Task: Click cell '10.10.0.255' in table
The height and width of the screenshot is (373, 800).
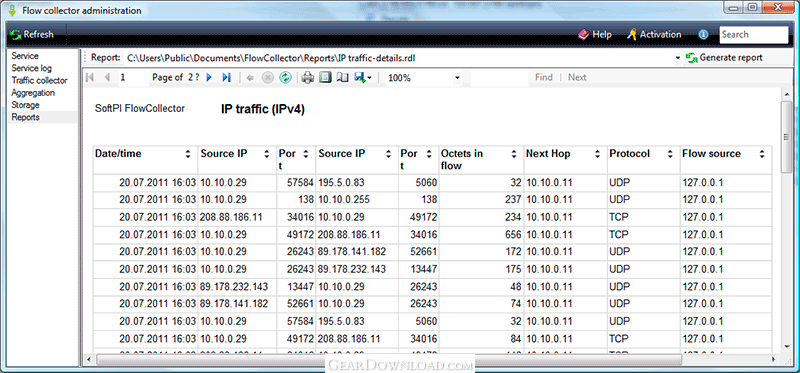Action: 344,199
